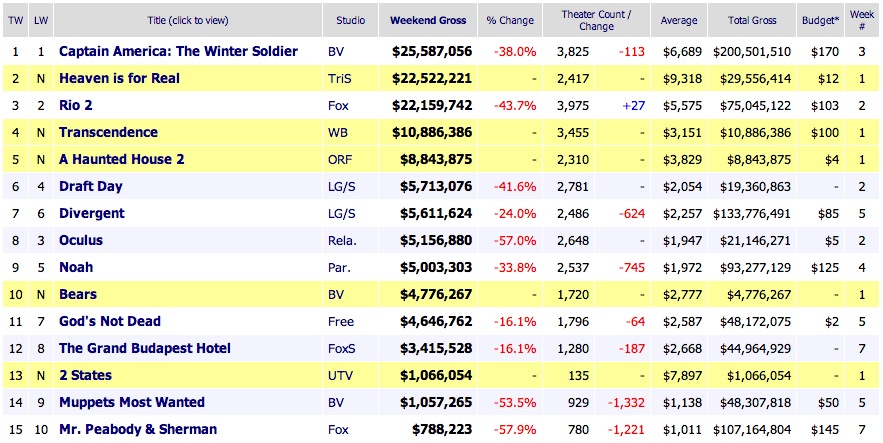Viewport: 883px width, 443px height.
Task: View the Draft Day movie details
Action: (90, 186)
